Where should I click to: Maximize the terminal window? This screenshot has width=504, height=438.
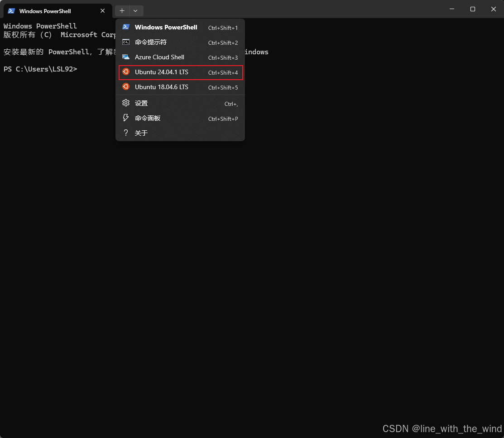point(472,9)
